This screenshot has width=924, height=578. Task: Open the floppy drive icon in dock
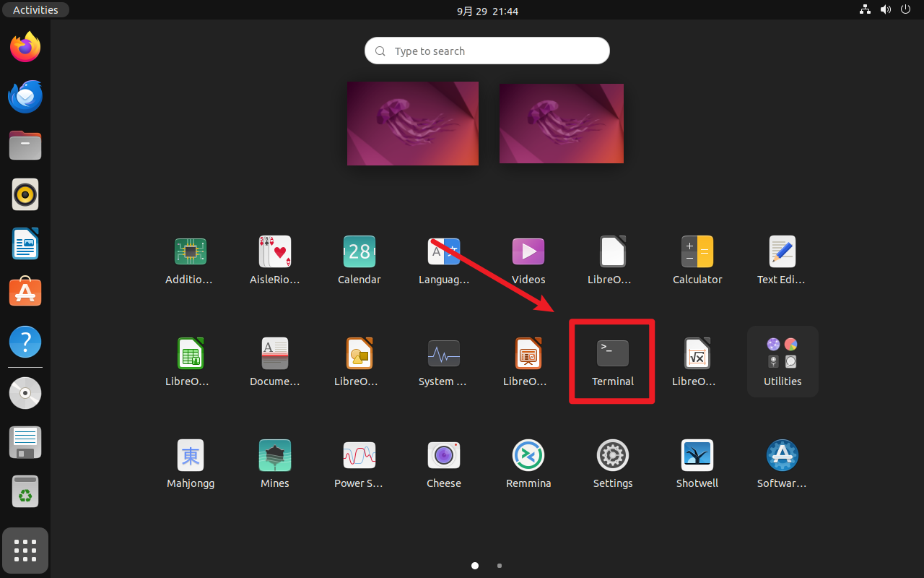tap(25, 442)
